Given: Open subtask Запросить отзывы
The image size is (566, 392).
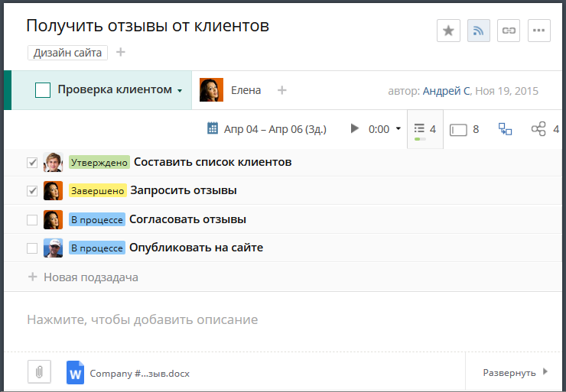Looking at the screenshot, I should point(184,190).
